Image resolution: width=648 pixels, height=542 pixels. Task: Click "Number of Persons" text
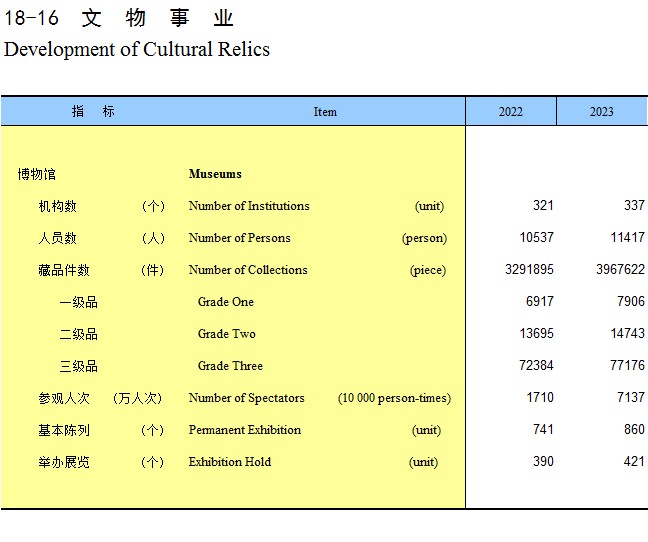click(x=239, y=238)
